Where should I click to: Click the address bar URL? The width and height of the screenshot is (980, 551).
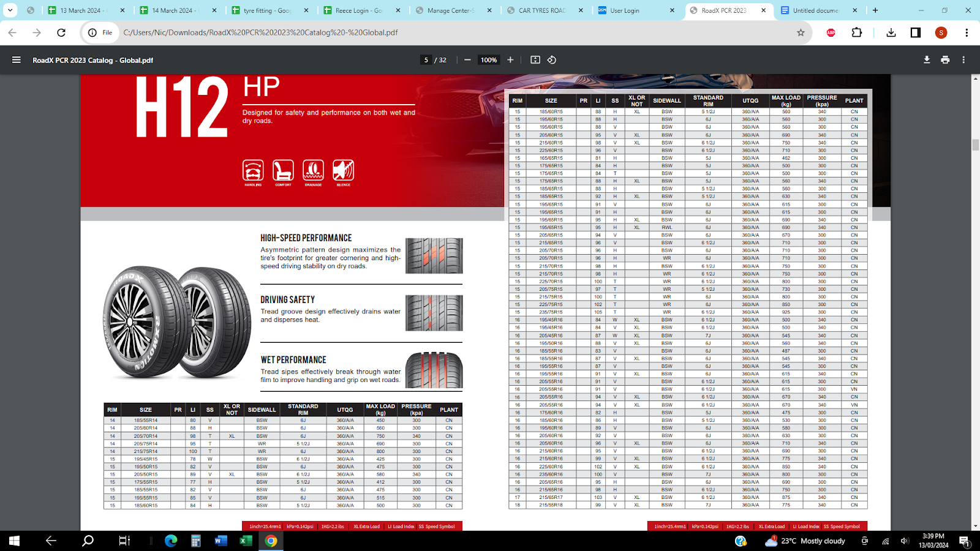(x=261, y=32)
